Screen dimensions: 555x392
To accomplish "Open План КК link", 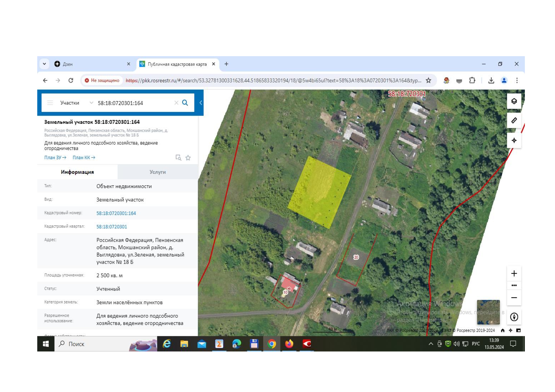I will 84,158.
